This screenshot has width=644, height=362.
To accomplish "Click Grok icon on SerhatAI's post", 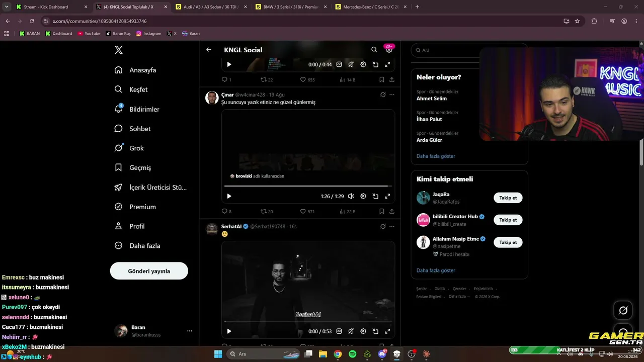I will coord(383,226).
